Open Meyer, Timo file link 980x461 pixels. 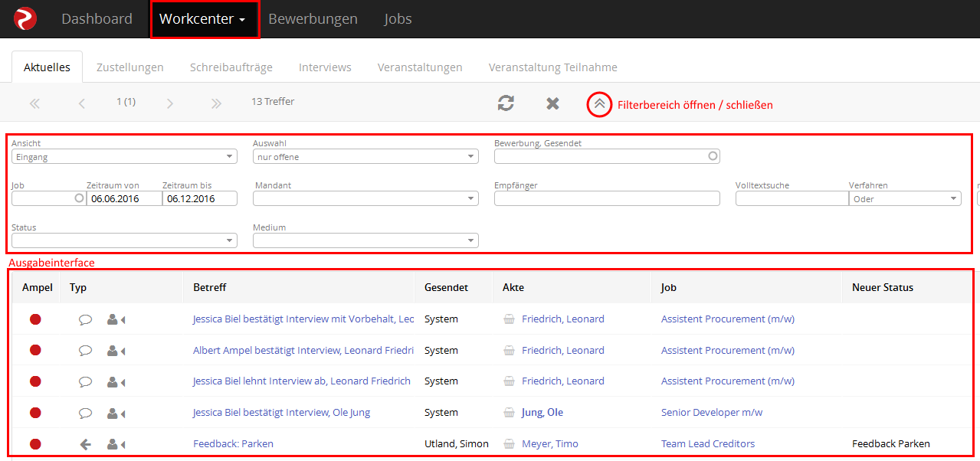pyautogui.click(x=550, y=444)
